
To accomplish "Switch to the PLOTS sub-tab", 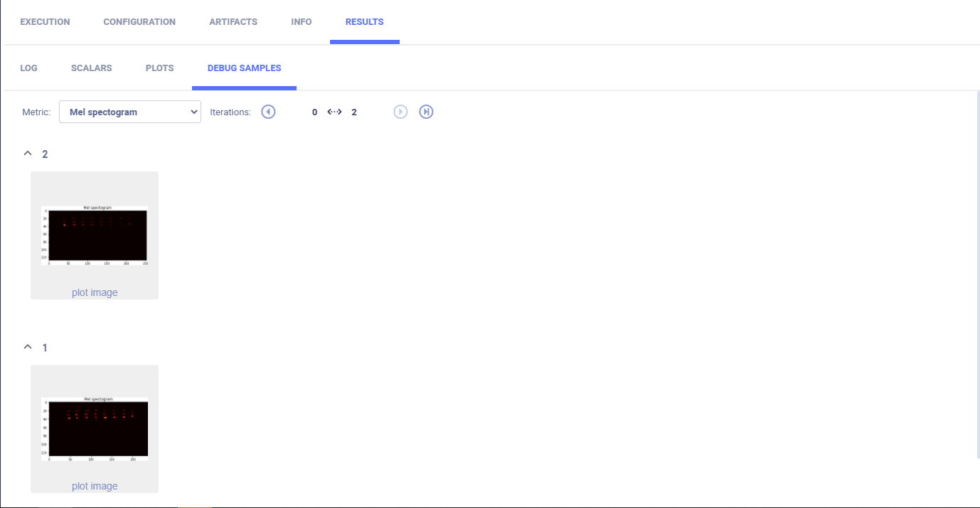I will pyautogui.click(x=159, y=68).
